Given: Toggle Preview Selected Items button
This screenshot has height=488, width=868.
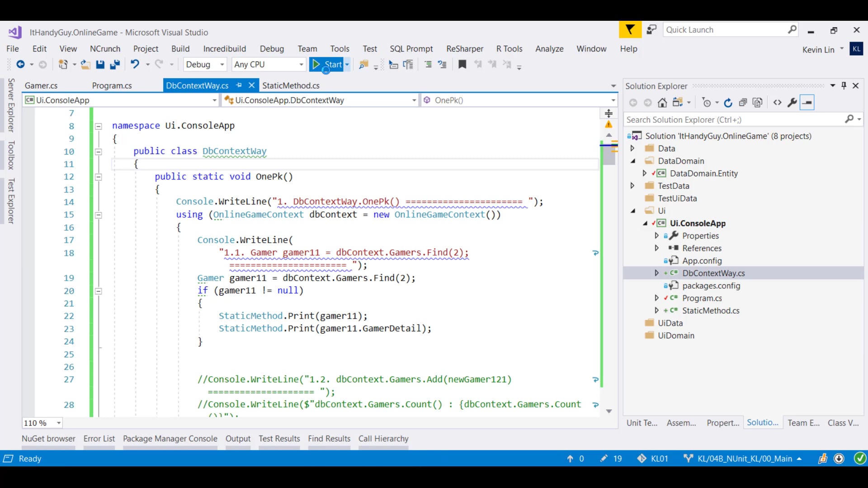Looking at the screenshot, I should pyautogui.click(x=807, y=103).
